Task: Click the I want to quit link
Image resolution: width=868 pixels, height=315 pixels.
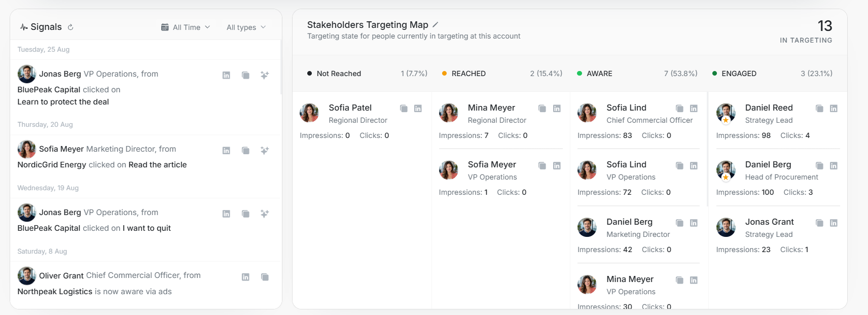Action: pyautogui.click(x=147, y=228)
